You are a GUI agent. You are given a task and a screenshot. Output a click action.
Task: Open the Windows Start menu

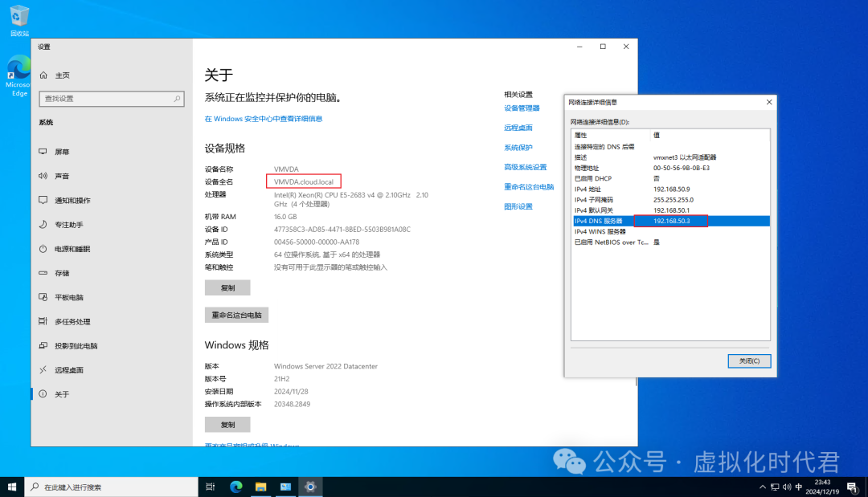pos(11,487)
